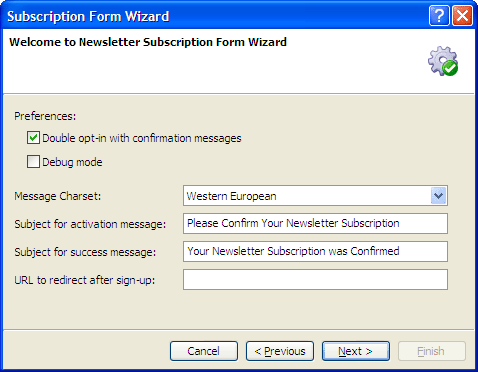Focus the URL to redirect after sign-up field

(315, 279)
